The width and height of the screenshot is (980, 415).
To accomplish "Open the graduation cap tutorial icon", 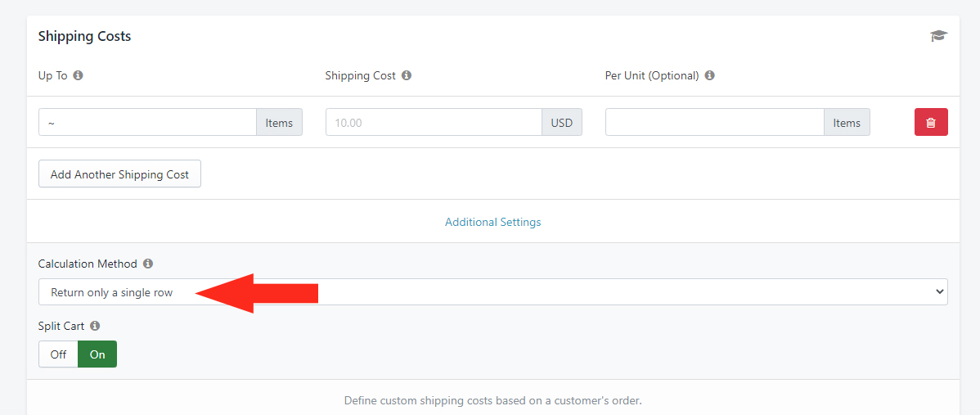I will coord(938,36).
